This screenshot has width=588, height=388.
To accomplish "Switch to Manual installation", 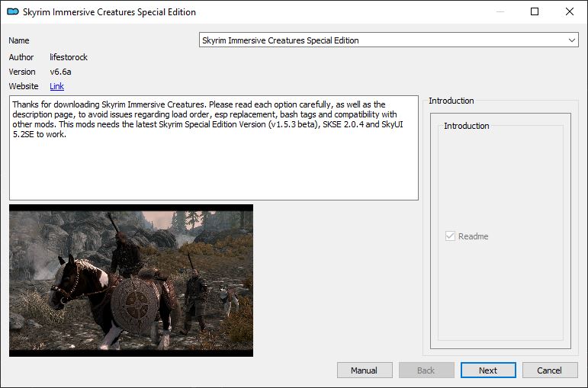I will (x=365, y=370).
